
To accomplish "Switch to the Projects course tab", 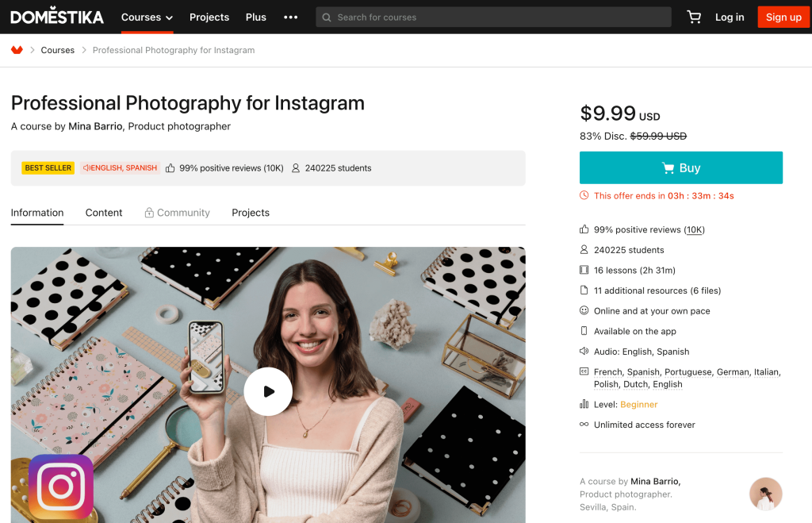I will point(251,213).
